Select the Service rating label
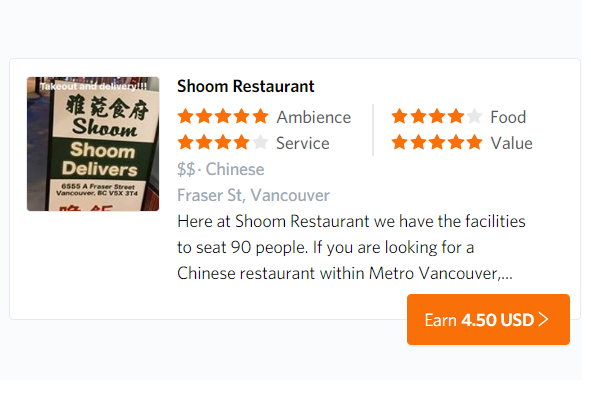The width and height of the screenshot is (591, 394). [303, 143]
